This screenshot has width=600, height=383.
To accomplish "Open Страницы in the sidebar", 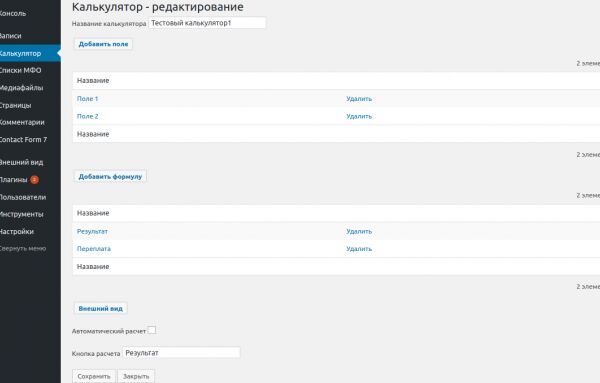I will pos(16,105).
